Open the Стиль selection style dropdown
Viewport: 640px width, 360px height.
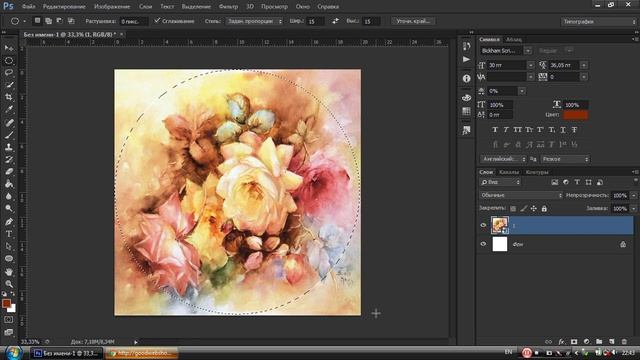(x=254, y=21)
